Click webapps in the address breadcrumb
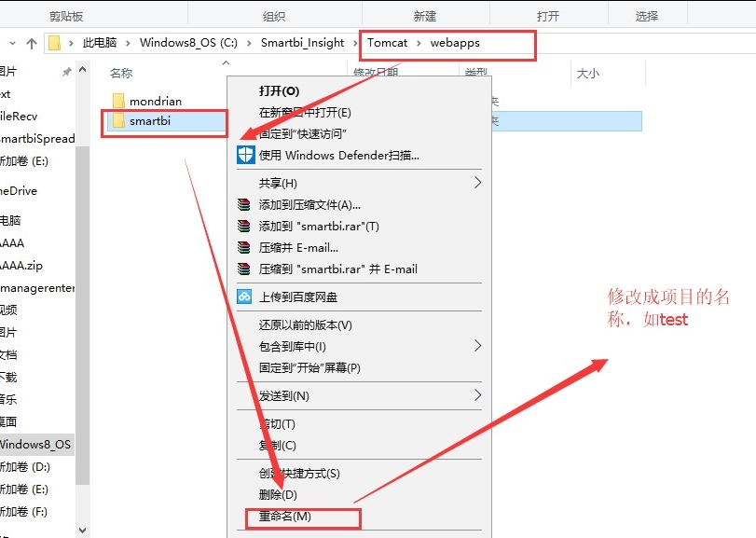The image size is (756, 538). click(x=455, y=43)
